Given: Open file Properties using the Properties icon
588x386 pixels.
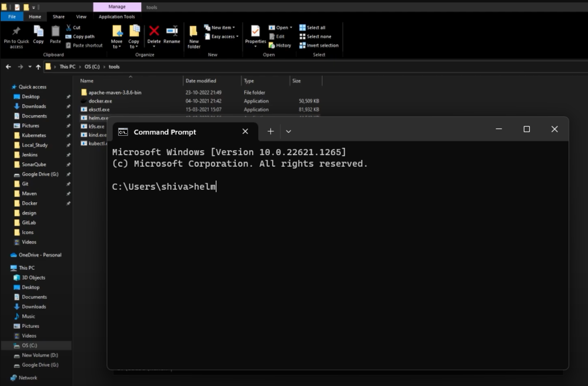Looking at the screenshot, I should pyautogui.click(x=255, y=33).
